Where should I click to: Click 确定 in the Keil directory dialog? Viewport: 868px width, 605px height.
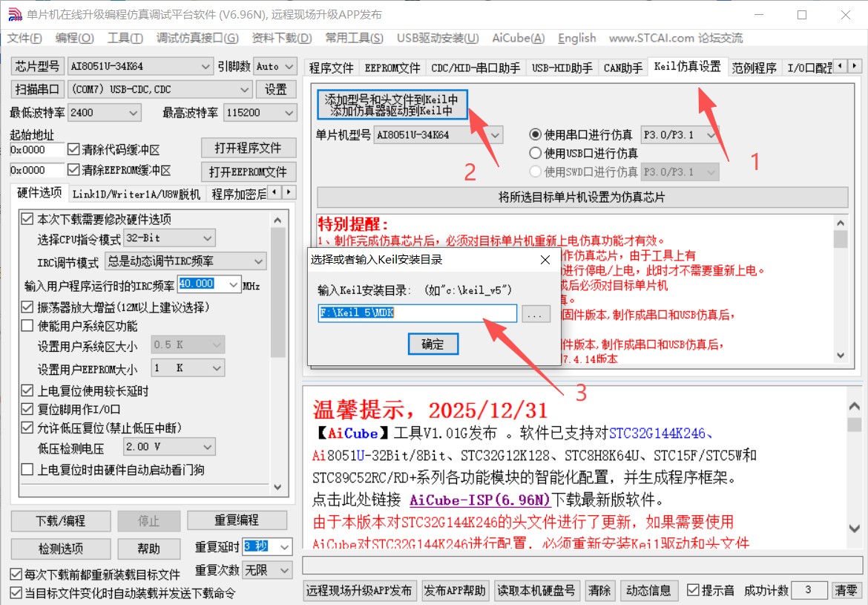pos(433,344)
